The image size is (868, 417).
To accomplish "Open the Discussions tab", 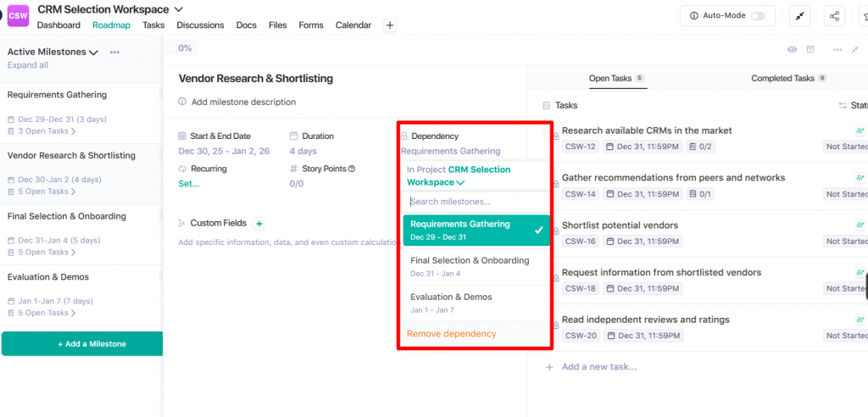I will 200,25.
